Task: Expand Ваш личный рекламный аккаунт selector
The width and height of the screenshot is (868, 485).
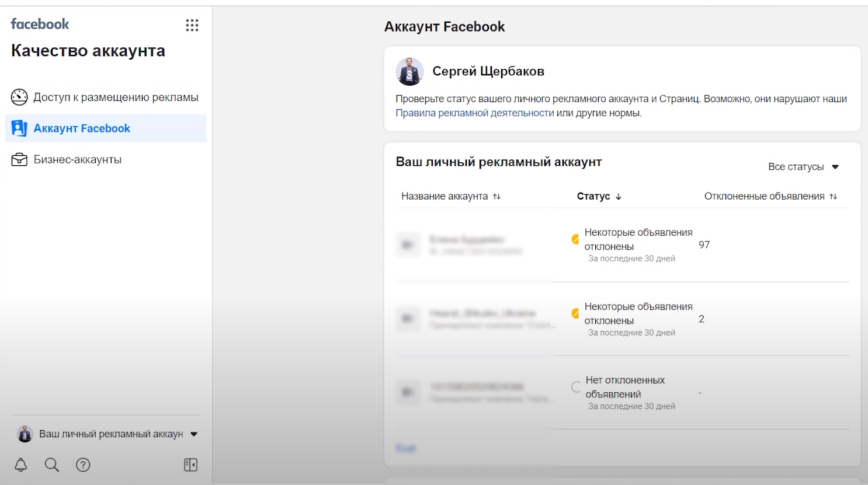Action: [107, 434]
